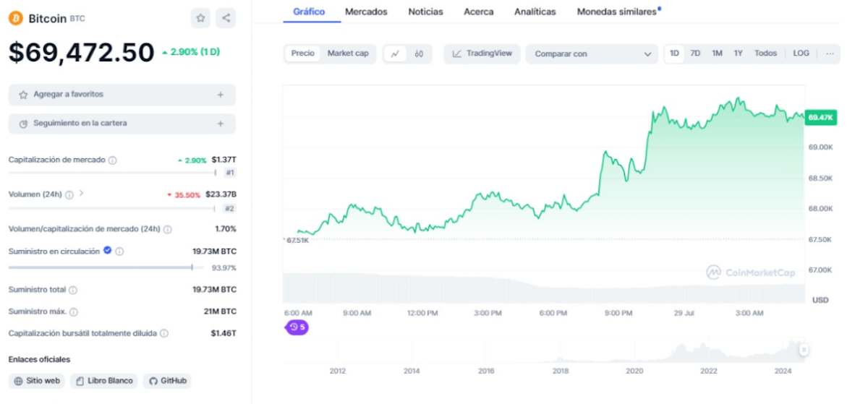The image size is (868, 404).
Task: Click the star favorite icon beside Bitcoin
Action: click(x=200, y=18)
